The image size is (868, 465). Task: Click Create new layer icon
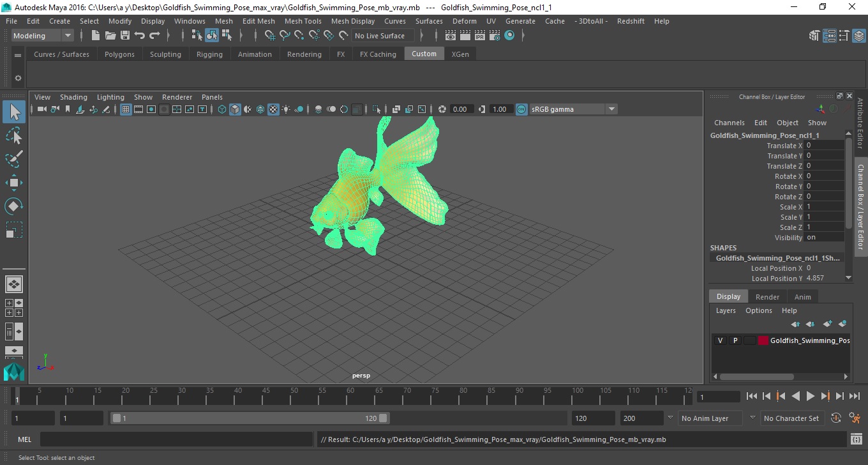point(827,324)
